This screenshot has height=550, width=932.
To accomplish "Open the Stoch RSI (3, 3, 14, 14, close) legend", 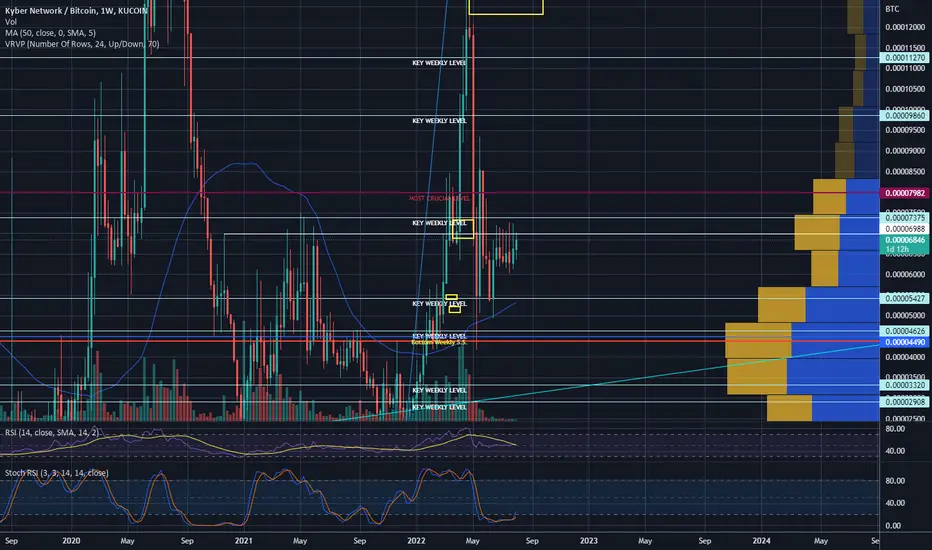I will click(x=56, y=473).
